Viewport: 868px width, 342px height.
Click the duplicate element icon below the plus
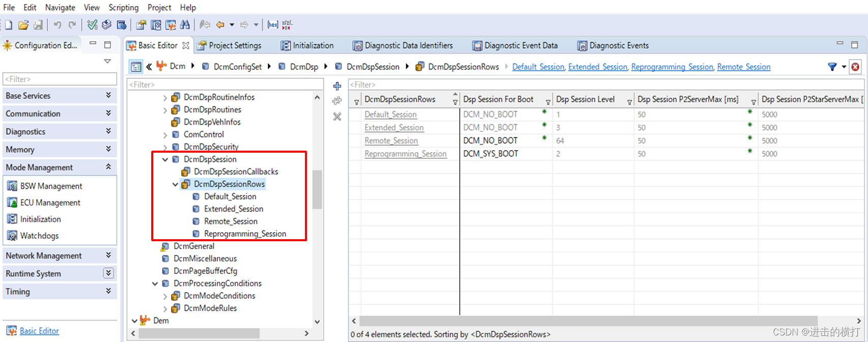tap(337, 101)
